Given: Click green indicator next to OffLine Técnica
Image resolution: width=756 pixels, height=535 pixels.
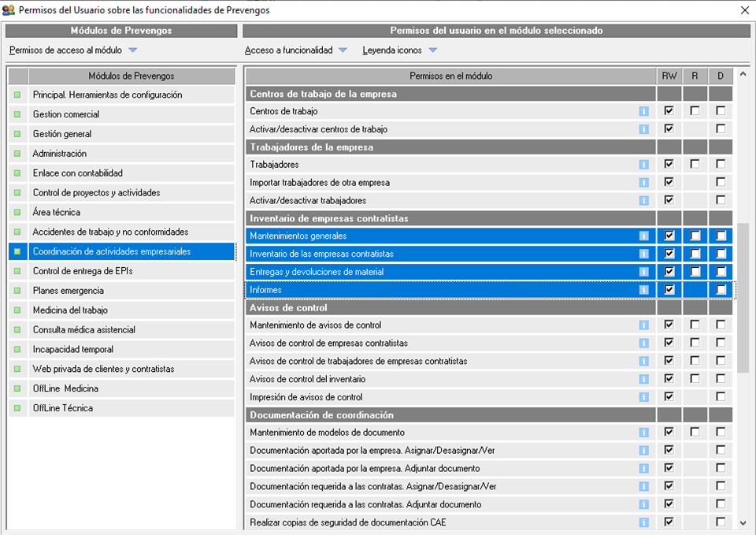Looking at the screenshot, I should (17, 408).
